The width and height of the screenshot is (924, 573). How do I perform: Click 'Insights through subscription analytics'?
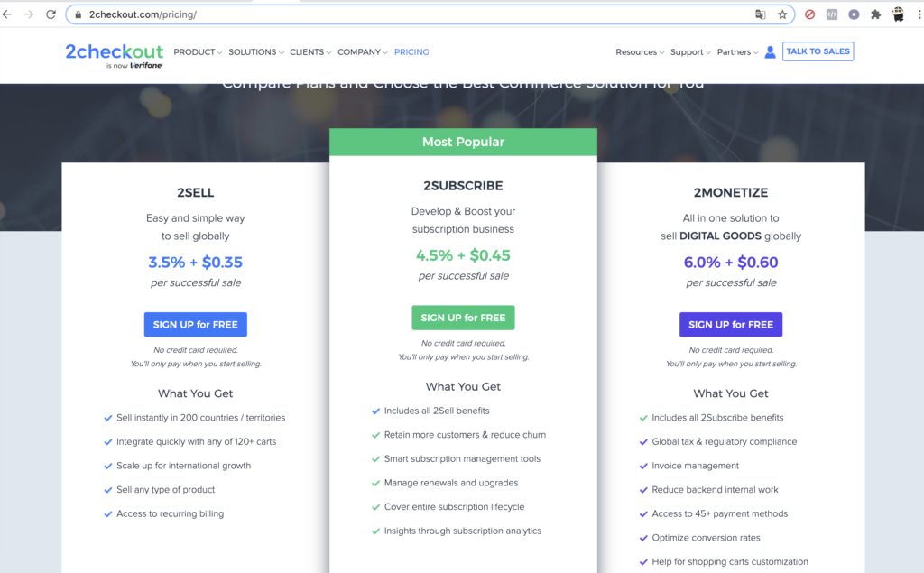coord(463,531)
